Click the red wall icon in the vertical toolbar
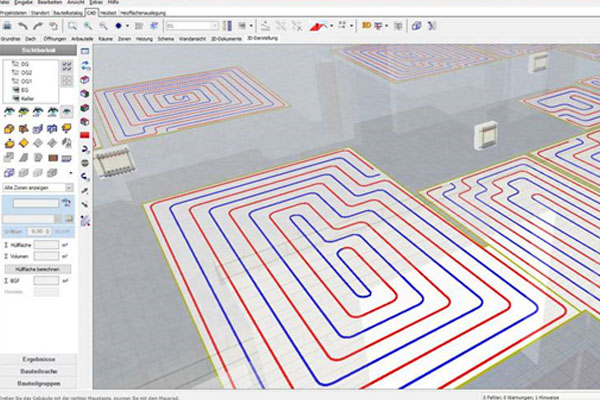Image resolution: width=600 pixels, height=400 pixels. tap(85, 135)
